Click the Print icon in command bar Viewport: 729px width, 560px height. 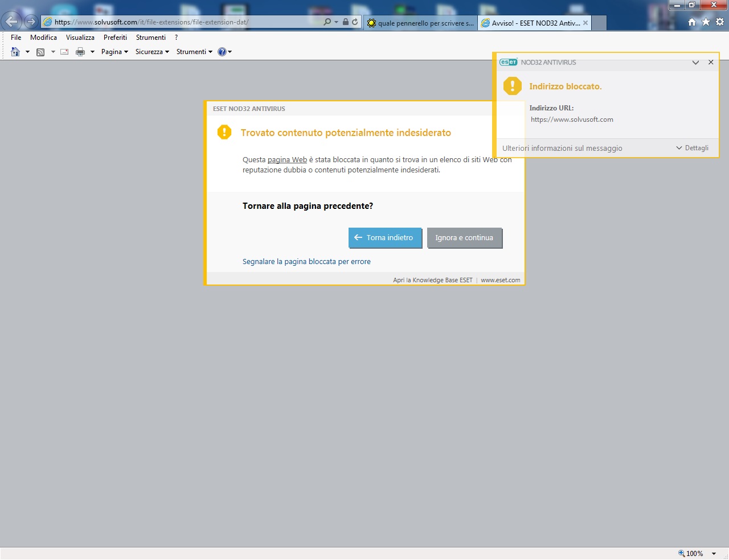[x=80, y=52]
